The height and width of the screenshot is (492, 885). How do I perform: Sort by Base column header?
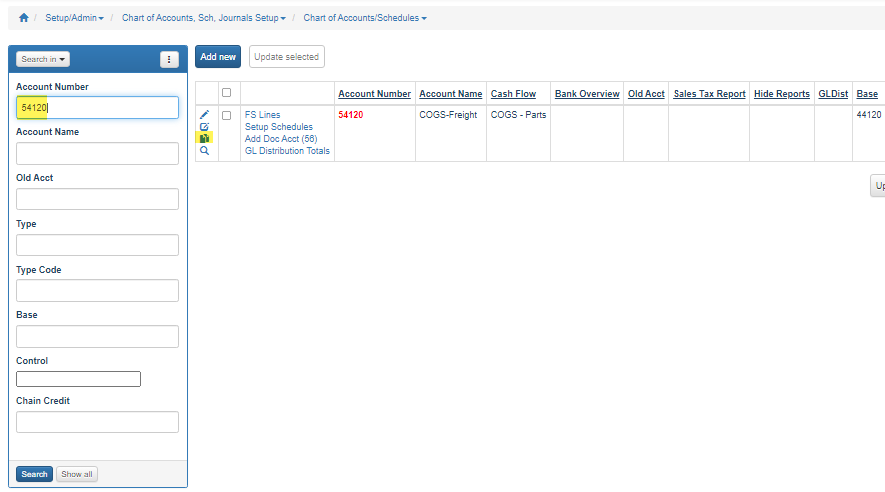click(867, 94)
